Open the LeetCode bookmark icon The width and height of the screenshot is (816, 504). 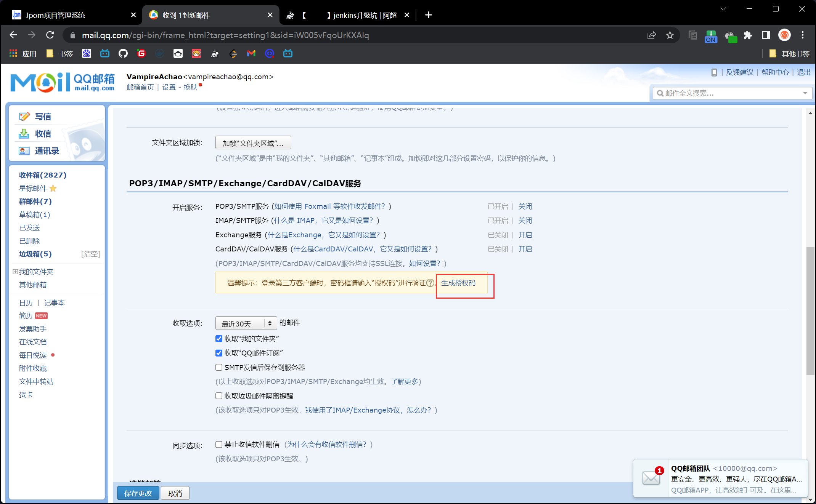[233, 53]
